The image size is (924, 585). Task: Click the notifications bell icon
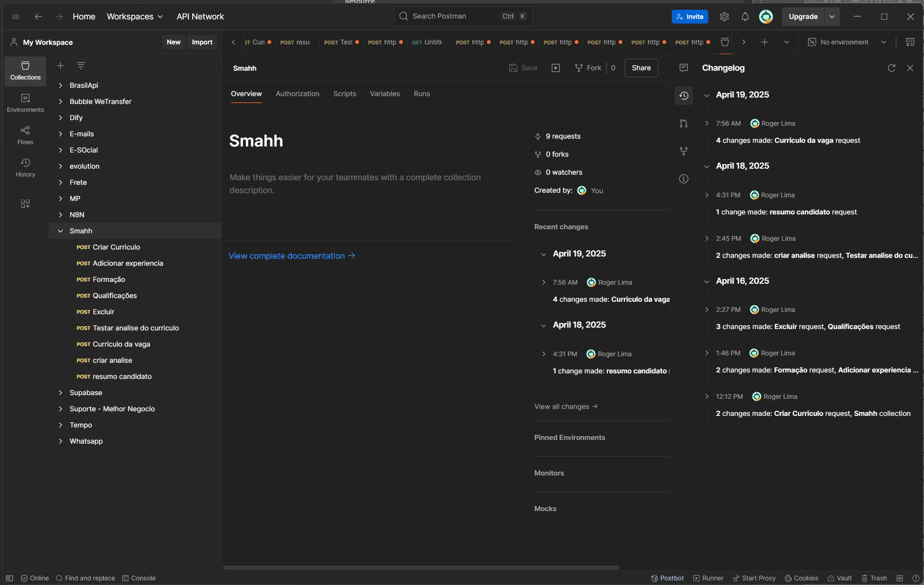(x=745, y=17)
